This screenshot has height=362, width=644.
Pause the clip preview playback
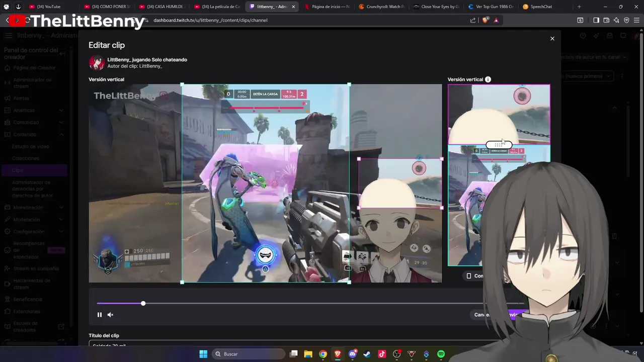pos(100,315)
